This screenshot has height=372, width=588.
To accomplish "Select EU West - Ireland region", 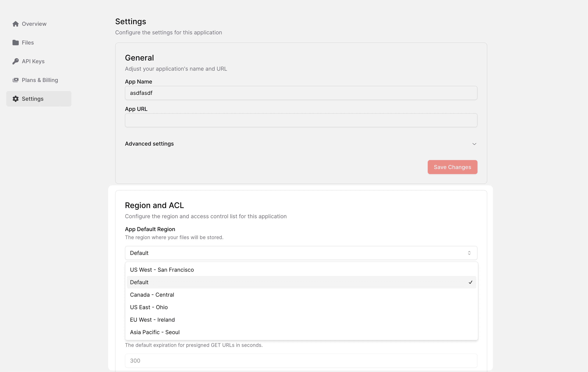I will pos(152,320).
